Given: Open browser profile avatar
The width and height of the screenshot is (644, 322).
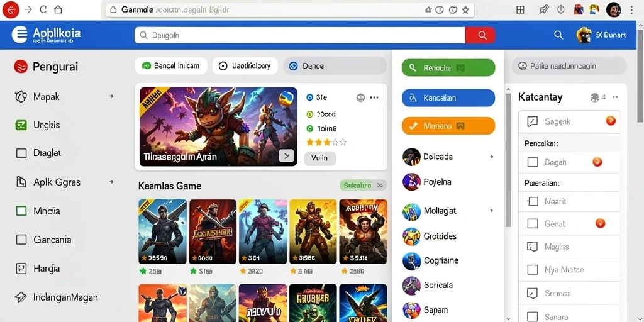Looking at the screenshot, I should click(x=613, y=10).
